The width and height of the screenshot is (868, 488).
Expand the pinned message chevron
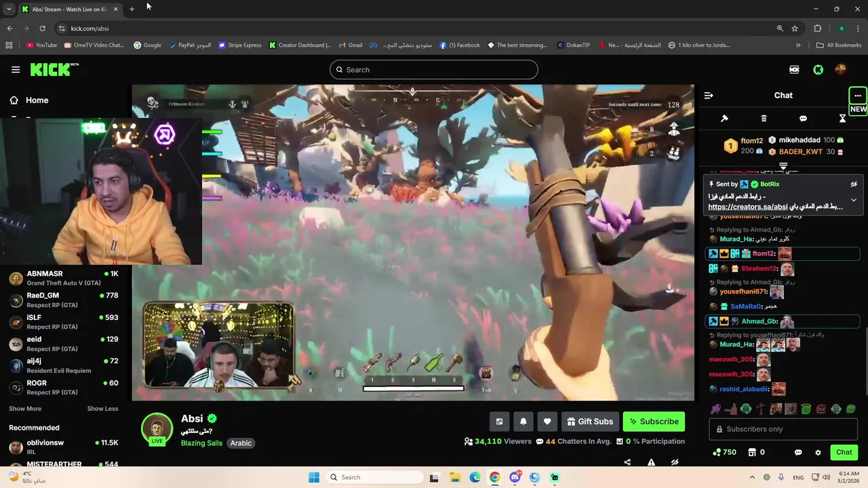(x=854, y=200)
